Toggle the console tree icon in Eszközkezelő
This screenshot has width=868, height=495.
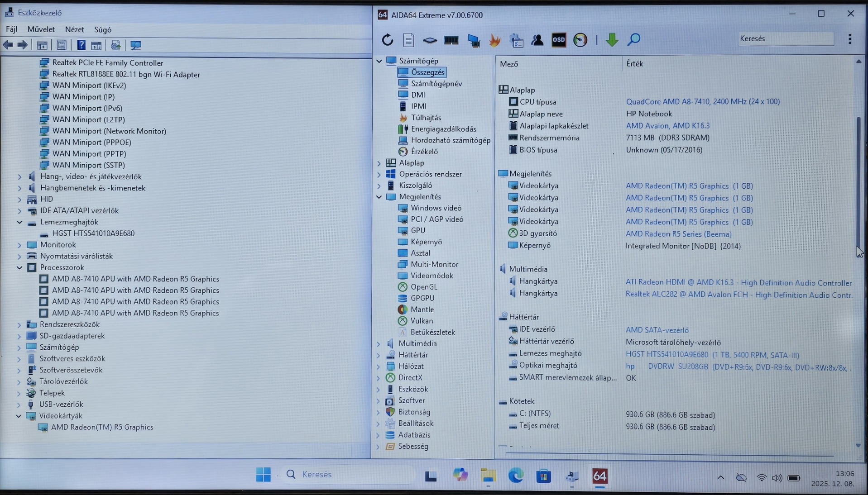point(42,45)
